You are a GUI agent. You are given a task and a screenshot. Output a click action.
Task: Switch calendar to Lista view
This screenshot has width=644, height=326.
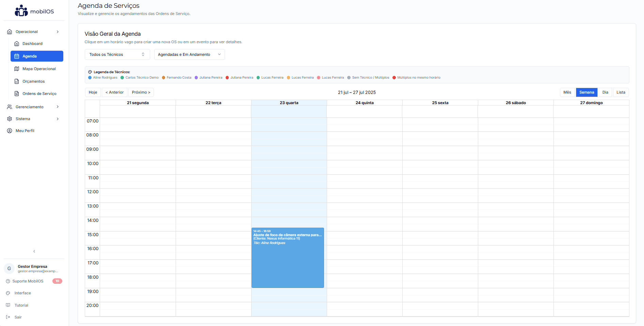[x=621, y=92]
